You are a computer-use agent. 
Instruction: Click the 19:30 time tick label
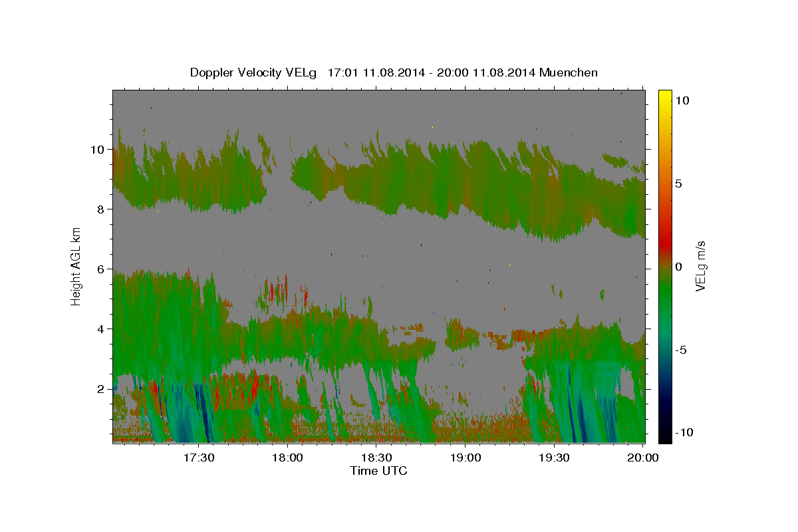pyautogui.click(x=554, y=458)
